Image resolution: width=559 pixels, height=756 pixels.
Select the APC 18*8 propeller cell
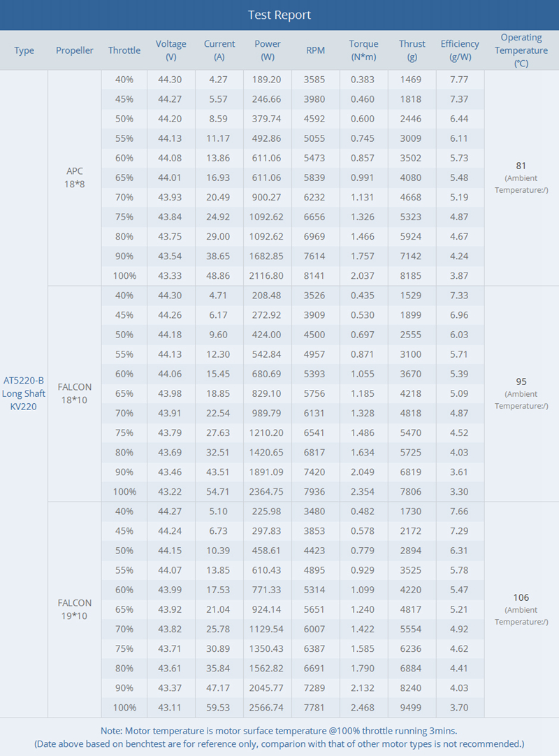[x=75, y=177]
